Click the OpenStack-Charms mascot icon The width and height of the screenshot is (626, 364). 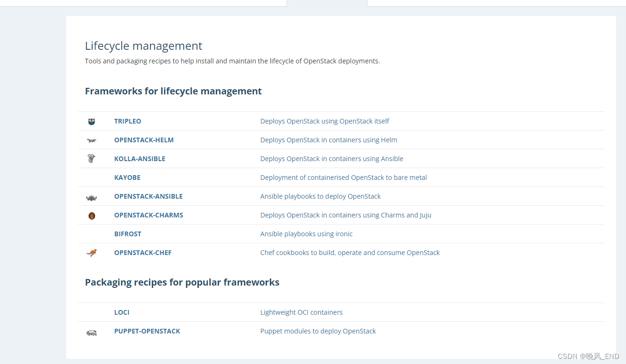[x=92, y=216]
